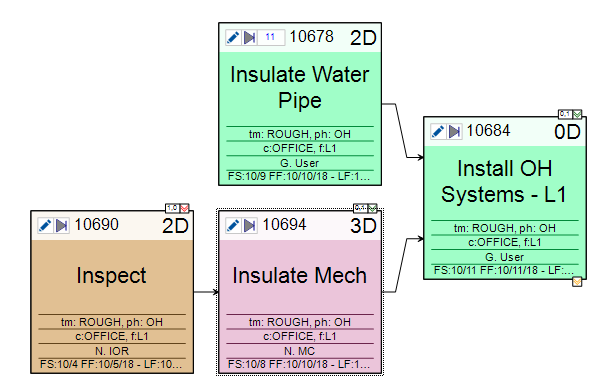Edit the Insulate Mech task via pencil icon
The image size is (610, 392).
233,226
